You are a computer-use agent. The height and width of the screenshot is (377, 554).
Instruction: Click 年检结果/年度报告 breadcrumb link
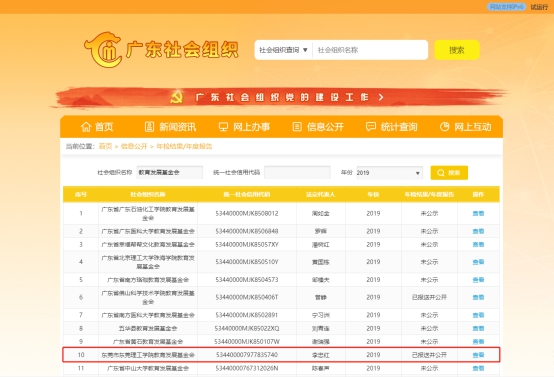(184, 146)
